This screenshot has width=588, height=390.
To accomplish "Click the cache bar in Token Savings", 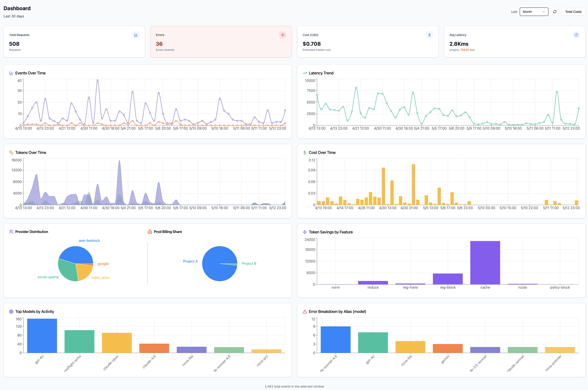I will pos(485,263).
